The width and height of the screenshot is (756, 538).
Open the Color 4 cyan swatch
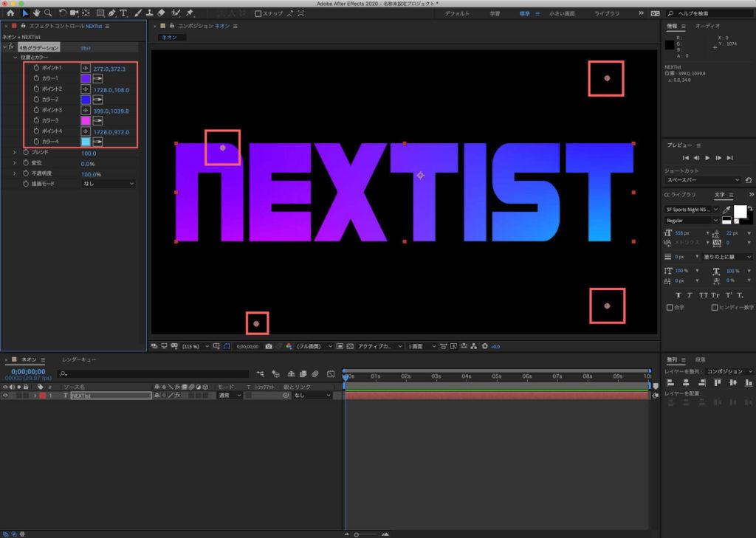point(86,142)
